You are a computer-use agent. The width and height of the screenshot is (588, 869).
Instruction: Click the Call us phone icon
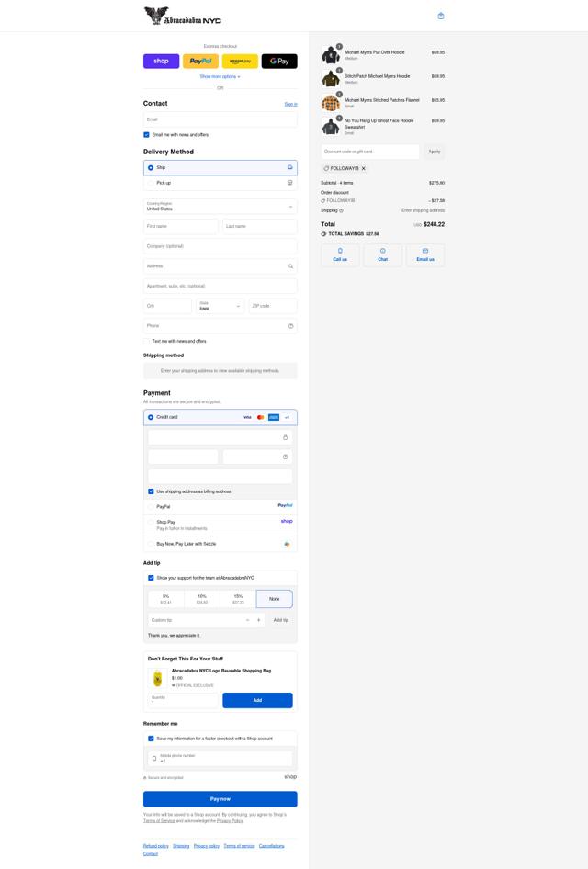click(x=340, y=251)
